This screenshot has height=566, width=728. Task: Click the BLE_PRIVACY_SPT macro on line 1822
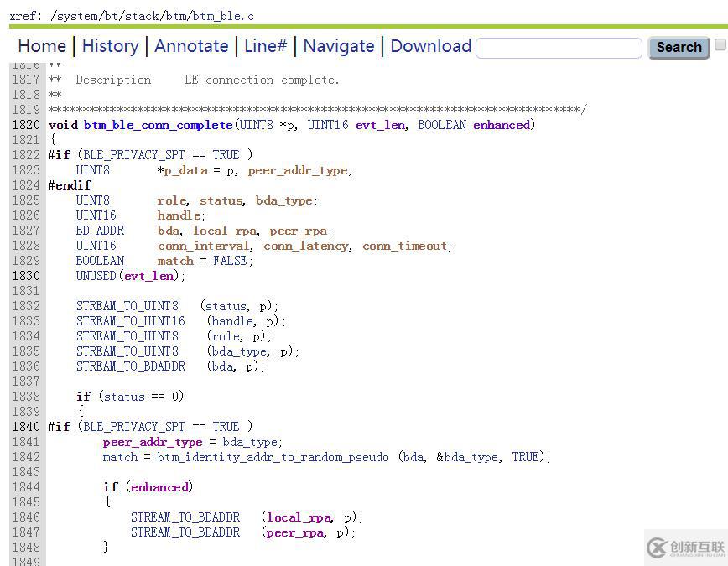click(134, 156)
